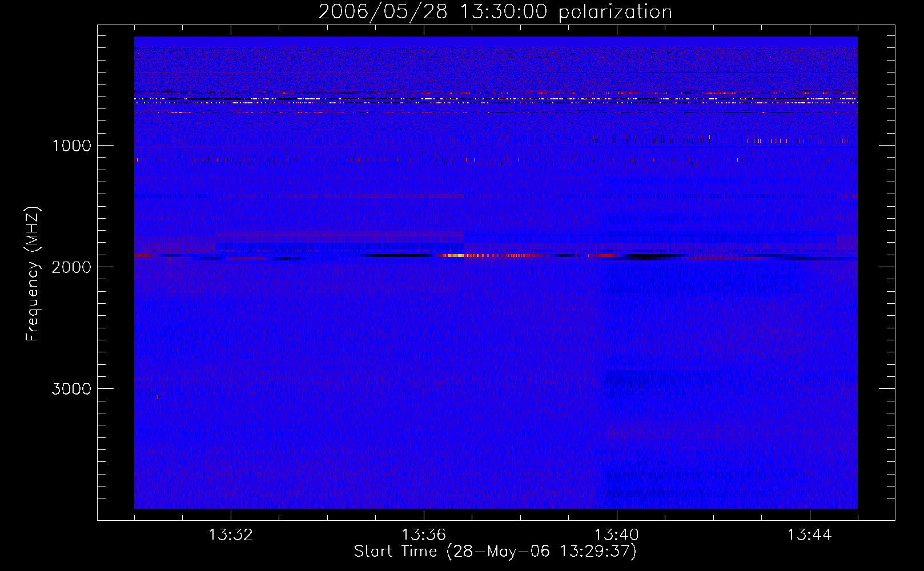Click the "2000" frequency tick label
This screenshot has height=571, width=924.
[71, 267]
